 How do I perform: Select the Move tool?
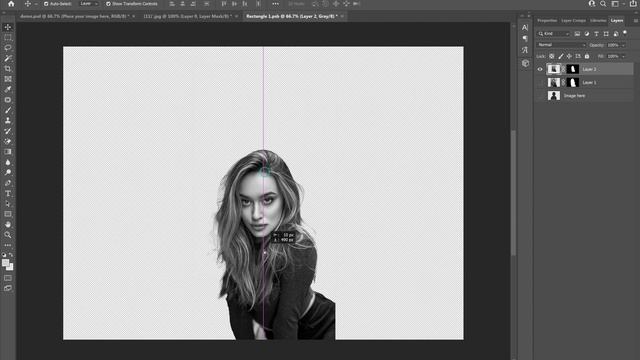pyautogui.click(x=8, y=27)
